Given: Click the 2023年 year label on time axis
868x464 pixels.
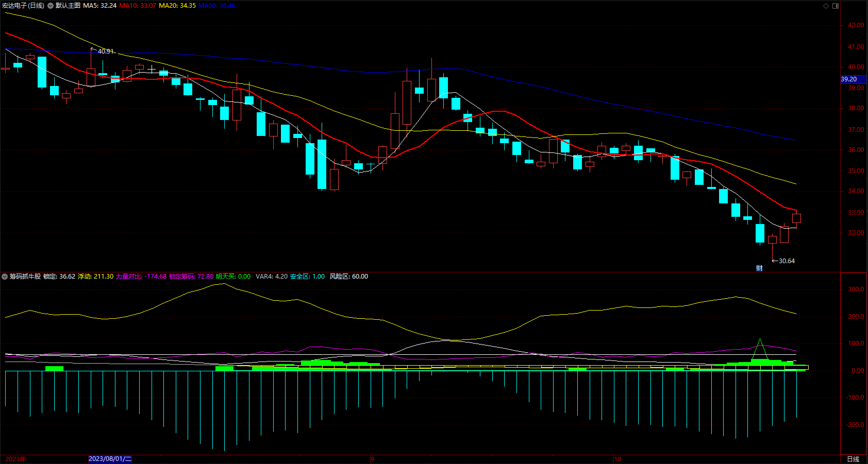Looking at the screenshot, I should point(15,459).
